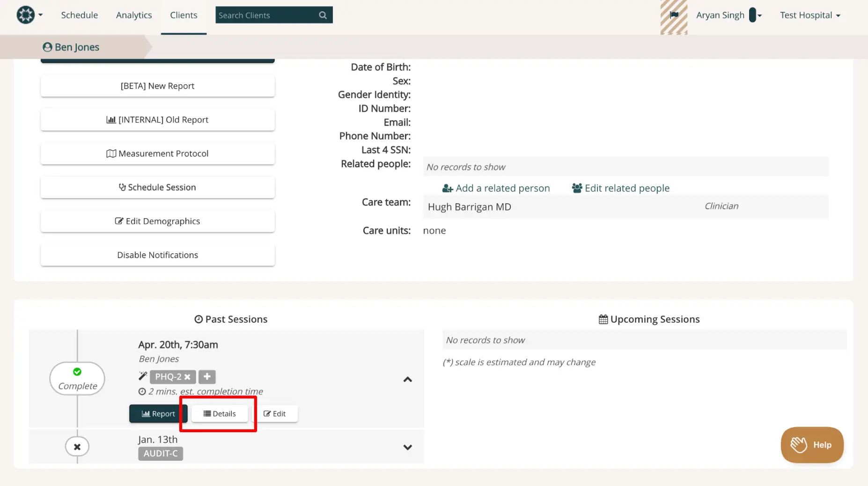Click the search magnifier icon
Viewport: 868px width, 486px height.
323,15
